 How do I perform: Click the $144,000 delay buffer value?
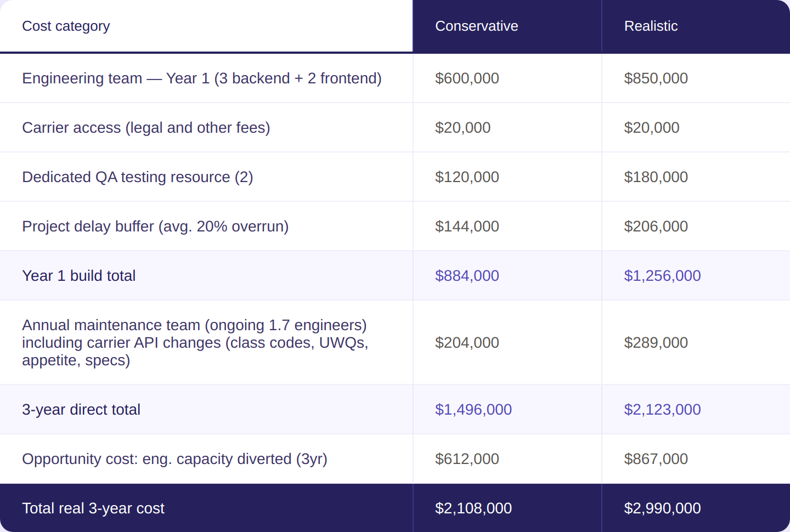point(467,227)
